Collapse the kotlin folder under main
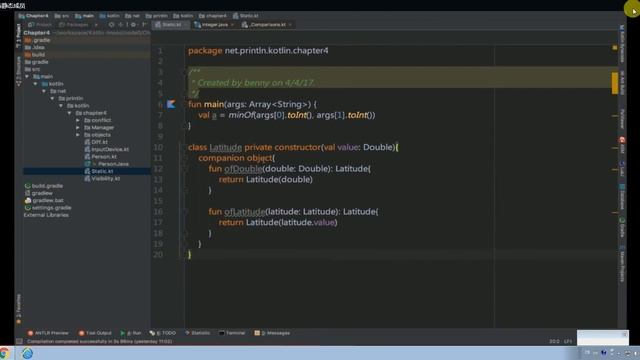The height and width of the screenshot is (360, 640). (x=36, y=84)
